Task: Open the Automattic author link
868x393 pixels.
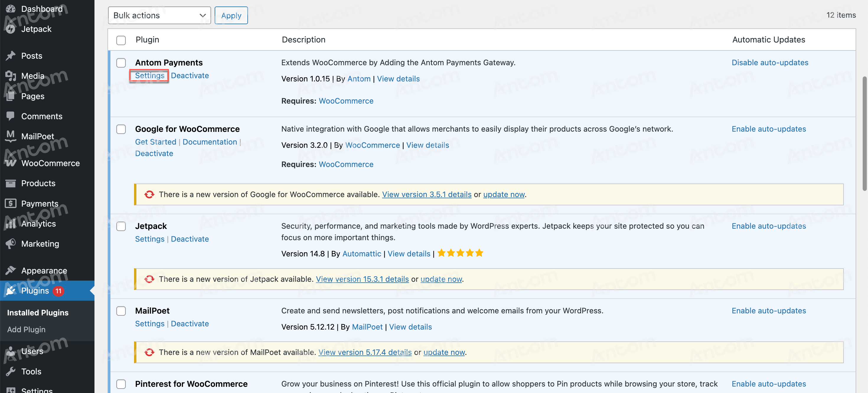Action: tap(362, 253)
